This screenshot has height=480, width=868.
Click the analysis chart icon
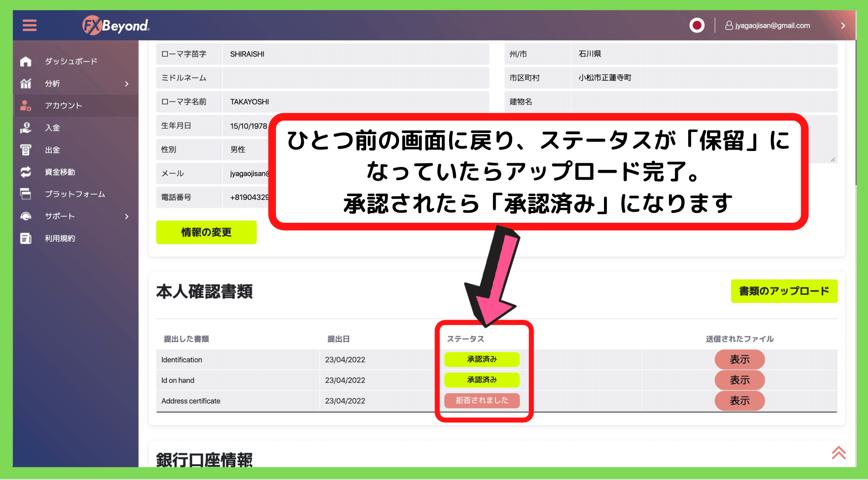(26, 84)
